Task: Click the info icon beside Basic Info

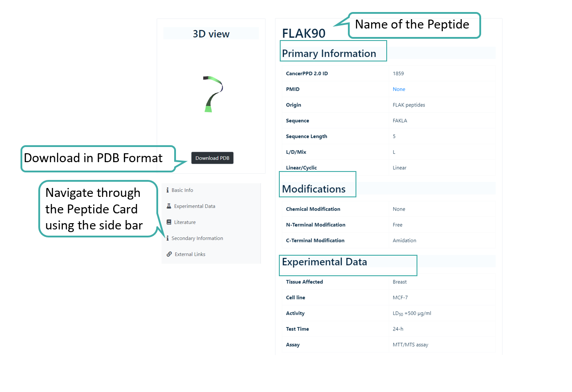Action: 168,190
